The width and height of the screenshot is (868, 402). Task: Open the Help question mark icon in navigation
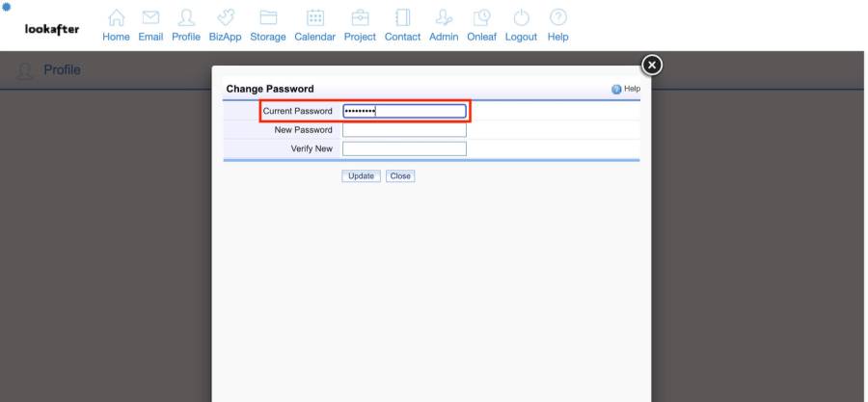pos(557,18)
